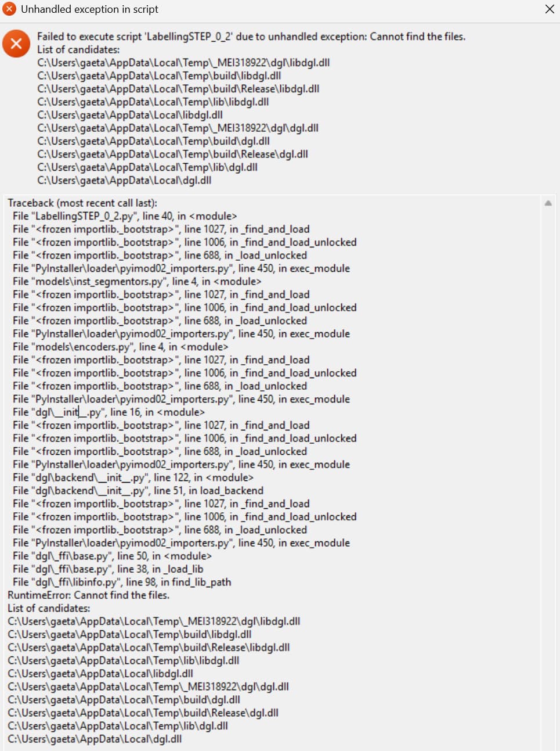The width and height of the screenshot is (560, 751).
Task: Click the traceback pane vertical scrollbar track
Action: (x=548, y=476)
